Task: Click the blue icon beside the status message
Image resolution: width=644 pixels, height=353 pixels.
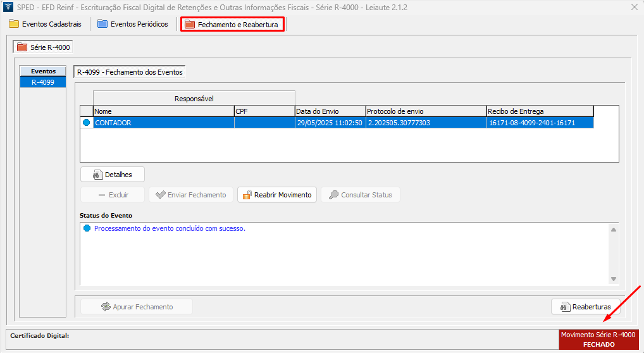Action: 87,228
